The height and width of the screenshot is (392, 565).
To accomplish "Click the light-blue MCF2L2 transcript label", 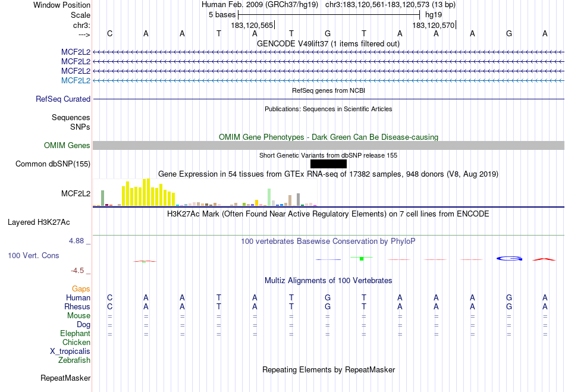I will 76,80.
